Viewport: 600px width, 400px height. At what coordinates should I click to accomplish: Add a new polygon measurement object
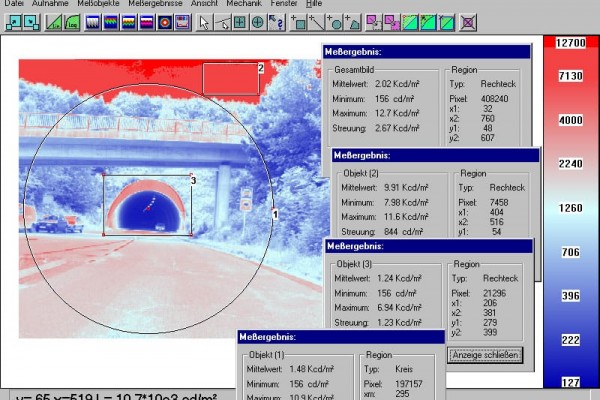[353, 23]
